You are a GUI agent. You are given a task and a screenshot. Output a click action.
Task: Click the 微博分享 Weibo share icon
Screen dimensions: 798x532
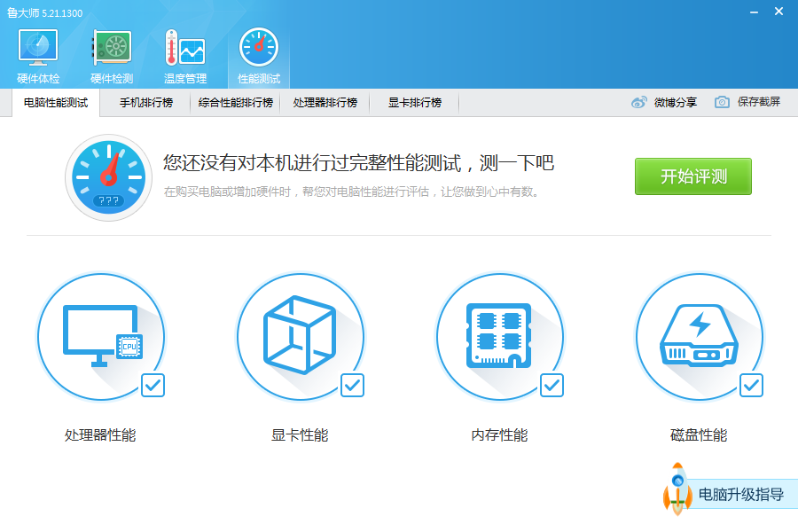pyautogui.click(x=639, y=103)
